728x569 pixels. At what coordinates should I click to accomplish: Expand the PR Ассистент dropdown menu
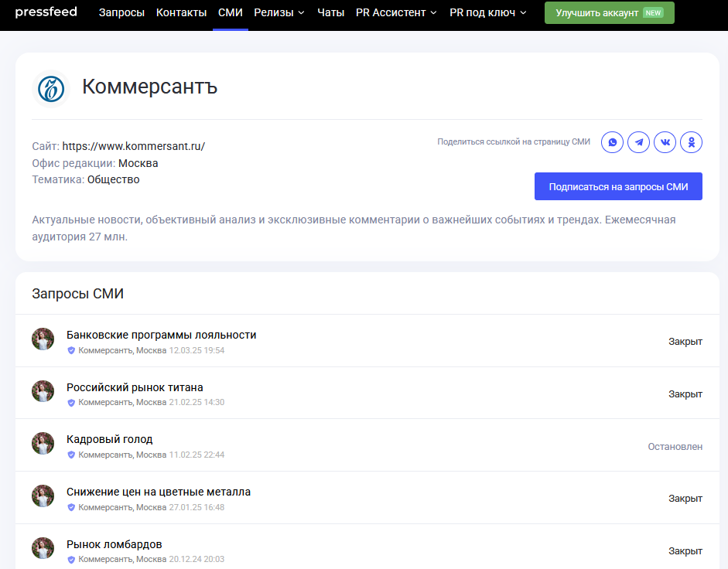pos(396,12)
